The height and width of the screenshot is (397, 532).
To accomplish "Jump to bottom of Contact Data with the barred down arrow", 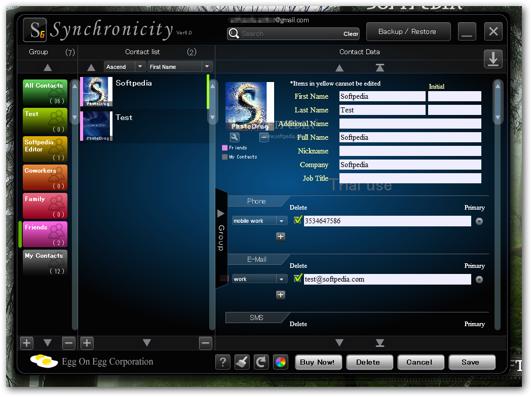I will point(379,343).
